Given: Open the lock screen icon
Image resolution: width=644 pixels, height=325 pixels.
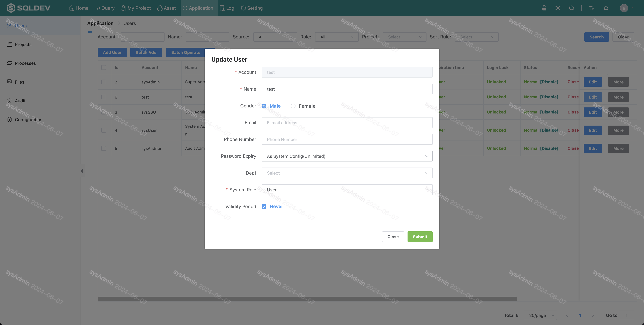Looking at the screenshot, I should click(544, 8).
